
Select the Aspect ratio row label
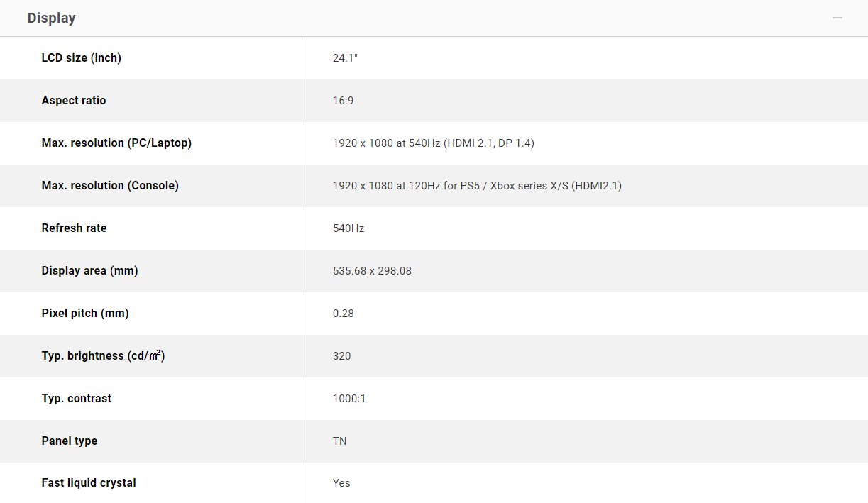pyautogui.click(x=74, y=100)
